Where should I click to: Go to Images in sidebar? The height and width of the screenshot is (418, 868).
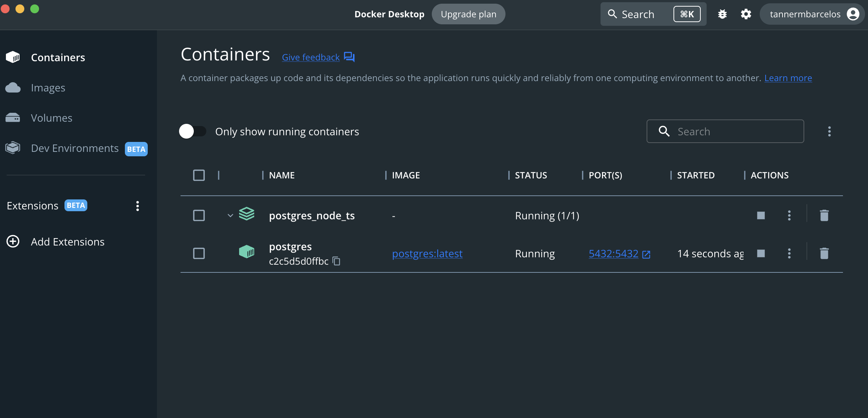pyautogui.click(x=48, y=88)
